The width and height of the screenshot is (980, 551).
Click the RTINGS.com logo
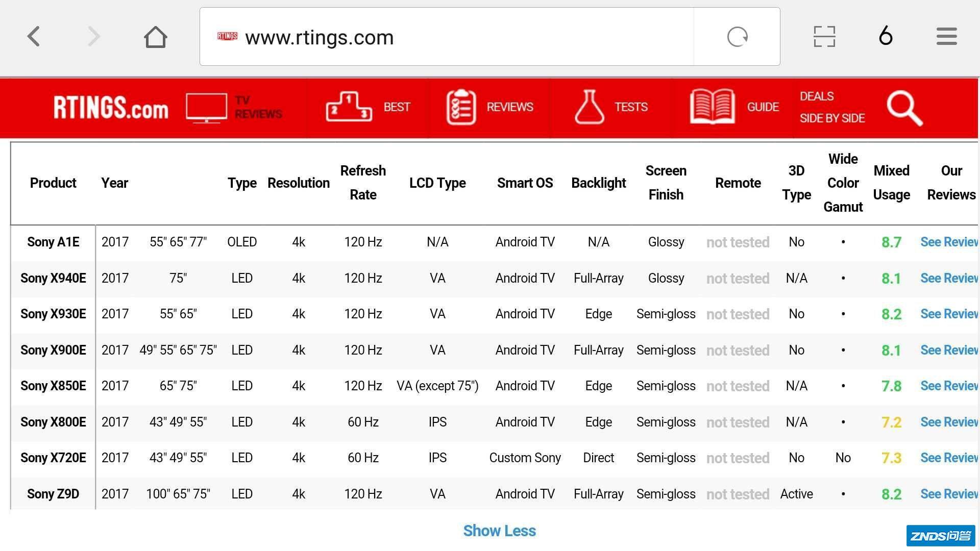tap(111, 108)
